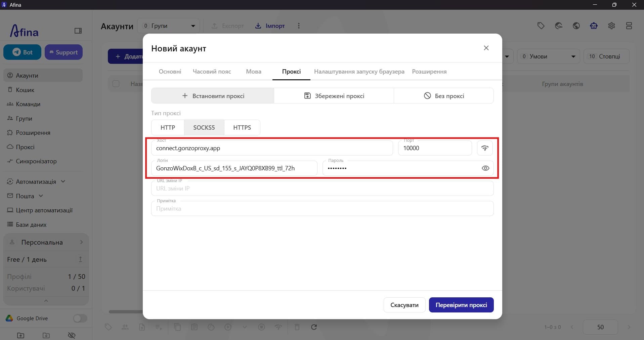Choose Встановити проксі option

point(213,96)
